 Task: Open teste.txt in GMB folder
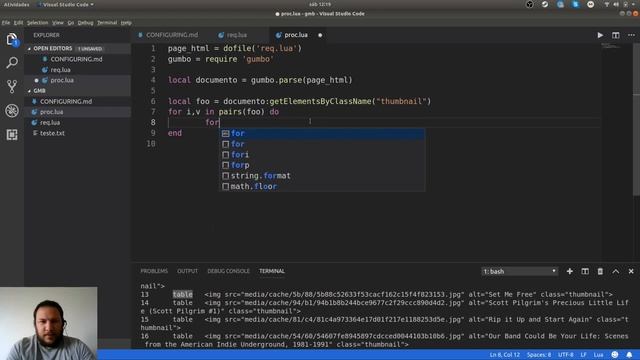[52, 133]
